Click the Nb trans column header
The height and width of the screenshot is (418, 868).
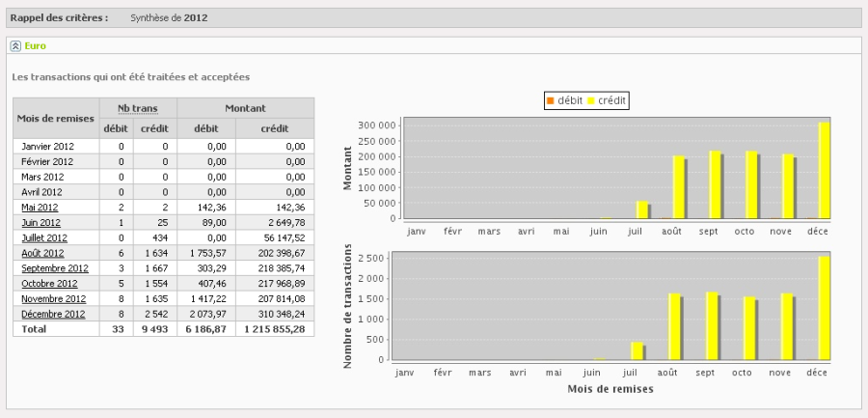pos(137,108)
